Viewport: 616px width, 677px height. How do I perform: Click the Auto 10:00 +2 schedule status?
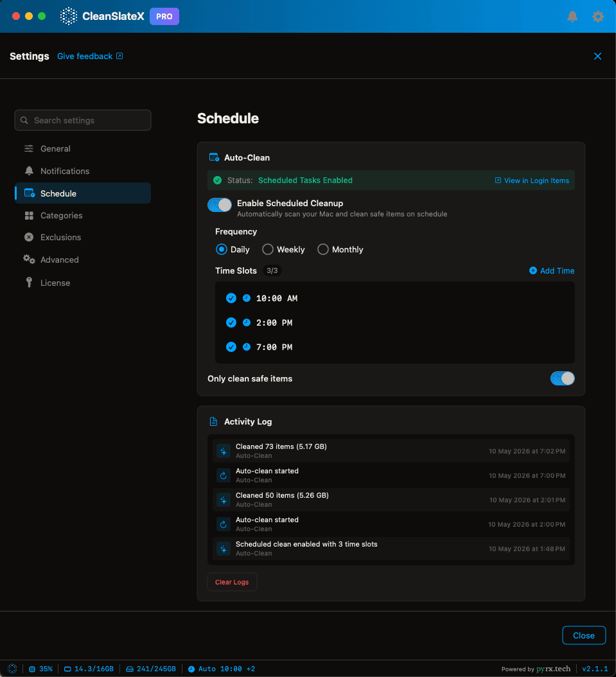point(222,669)
